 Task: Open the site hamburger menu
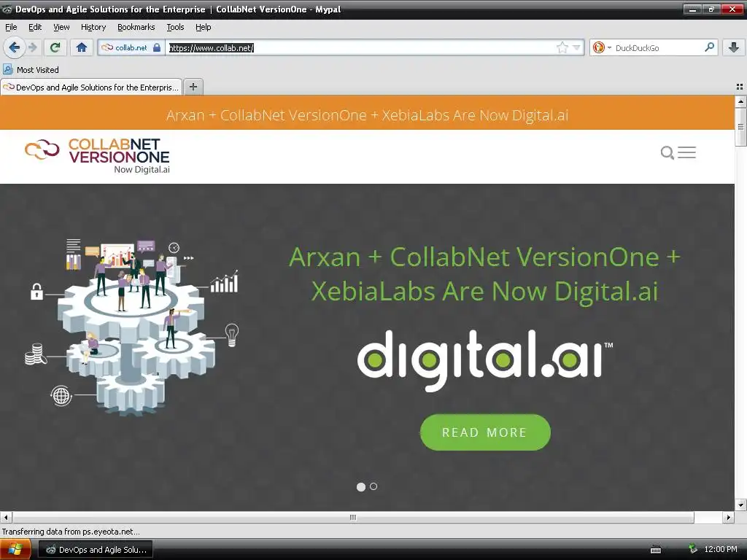pyautogui.click(x=686, y=152)
